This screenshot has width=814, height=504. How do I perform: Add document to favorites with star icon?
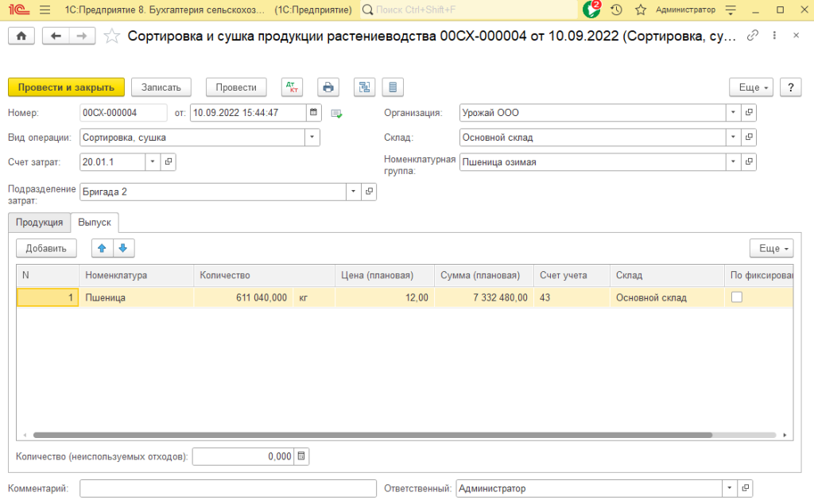tap(112, 37)
